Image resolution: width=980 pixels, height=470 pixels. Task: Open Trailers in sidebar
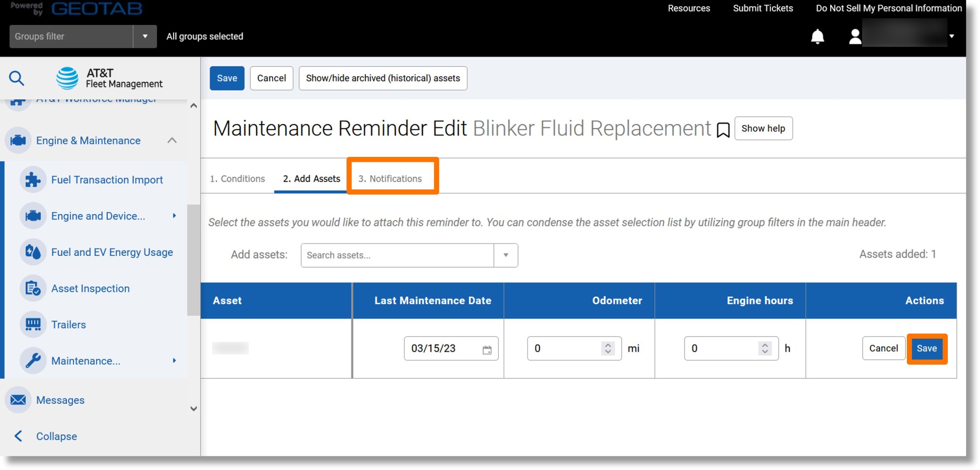pyautogui.click(x=69, y=325)
